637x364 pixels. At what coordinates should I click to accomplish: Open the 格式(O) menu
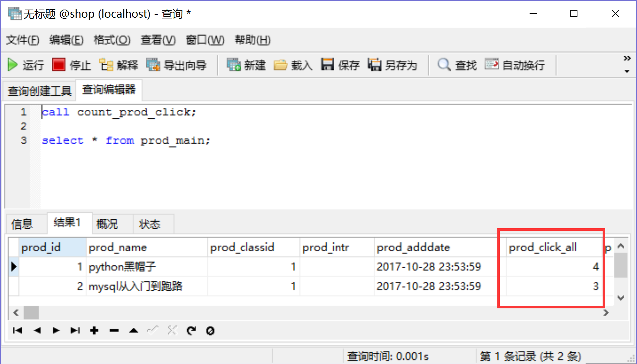[112, 40]
